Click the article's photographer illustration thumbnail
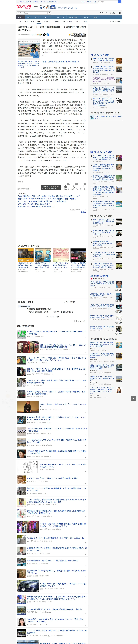This screenshot has width=138, height=644. click(29, 49)
